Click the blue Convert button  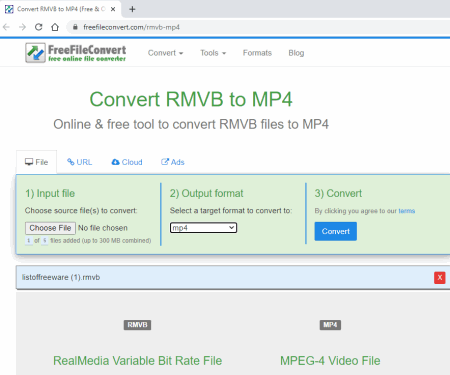point(336,231)
